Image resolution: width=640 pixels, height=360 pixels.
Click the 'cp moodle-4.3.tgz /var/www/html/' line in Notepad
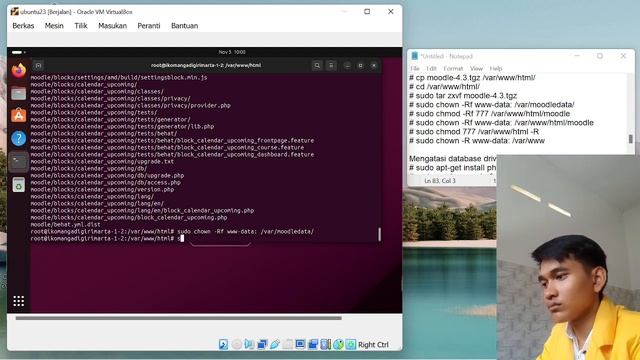pos(472,78)
